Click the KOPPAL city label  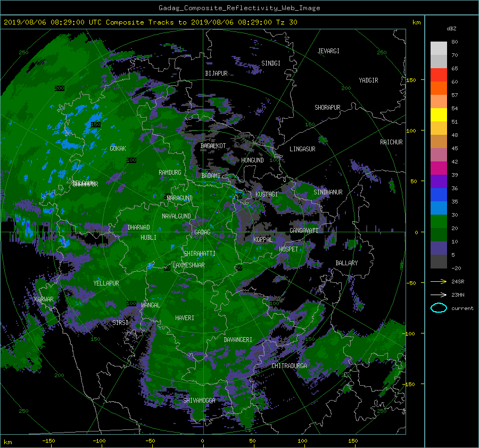[263, 240]
